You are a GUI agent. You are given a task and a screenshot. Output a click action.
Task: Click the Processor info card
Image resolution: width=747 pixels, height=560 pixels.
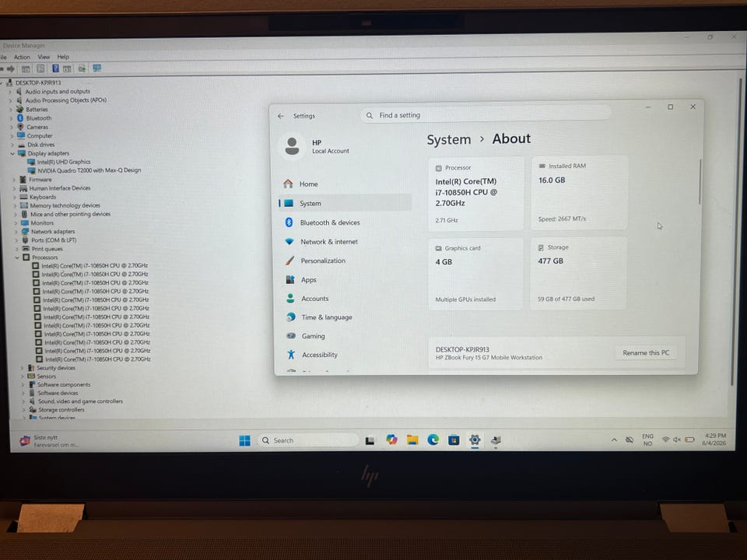(476, 194)
